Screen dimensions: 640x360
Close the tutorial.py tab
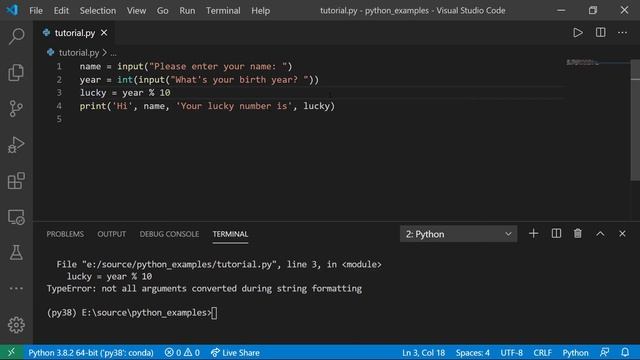click(104, 33)
